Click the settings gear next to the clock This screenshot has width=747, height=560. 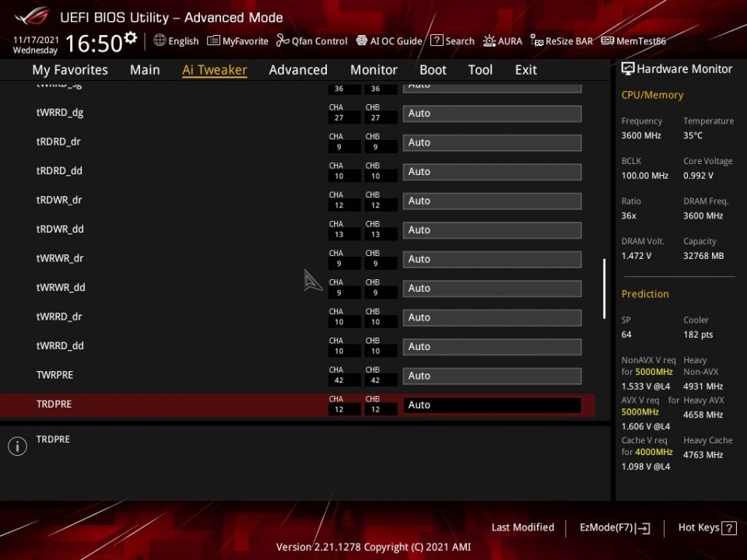[131, 37]
